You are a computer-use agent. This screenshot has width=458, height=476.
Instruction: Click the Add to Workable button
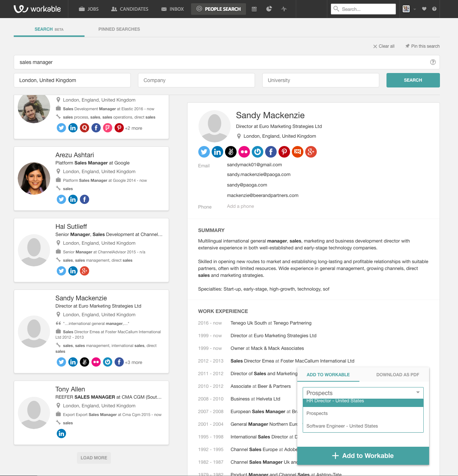point(363,456)
